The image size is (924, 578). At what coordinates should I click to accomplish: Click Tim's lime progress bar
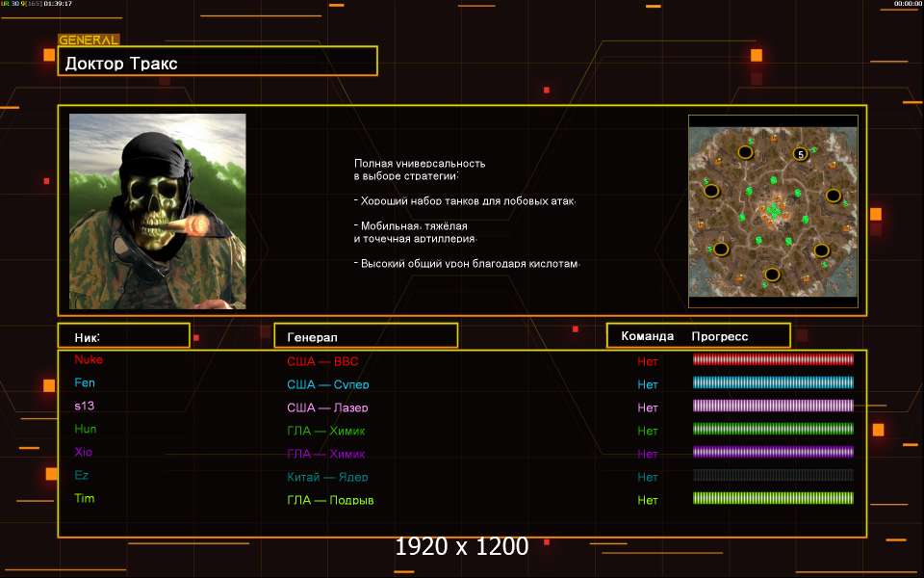pyautogui.click(x=773, y=498)
